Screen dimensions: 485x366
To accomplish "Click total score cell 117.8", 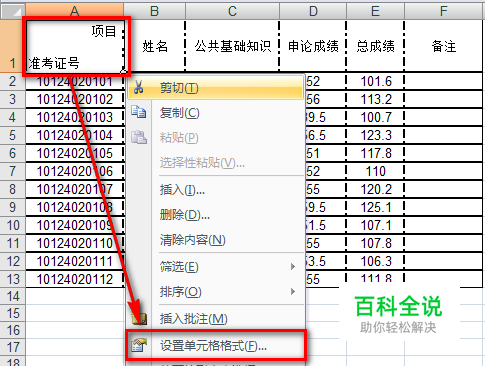I will [375, 153].
